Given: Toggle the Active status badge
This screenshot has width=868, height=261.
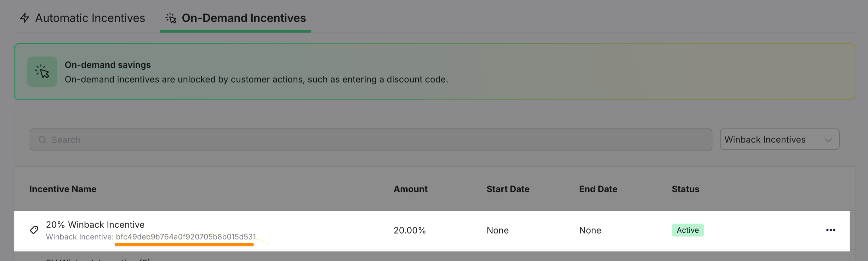Looking at the screenshot, I should coord(688,230).
